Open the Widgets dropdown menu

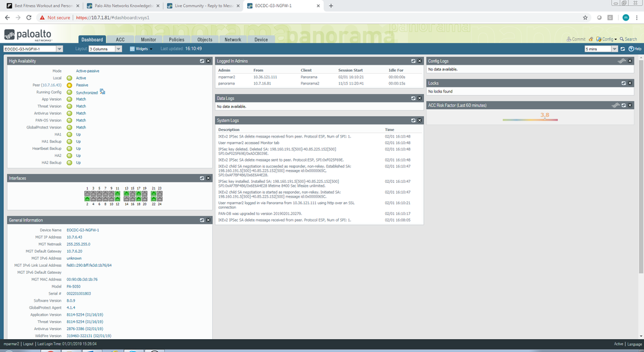tap(141, 49)
